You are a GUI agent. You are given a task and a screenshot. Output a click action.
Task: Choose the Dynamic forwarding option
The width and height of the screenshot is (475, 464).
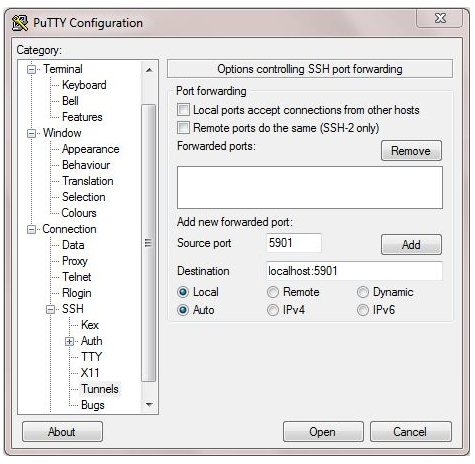(363, 292)
